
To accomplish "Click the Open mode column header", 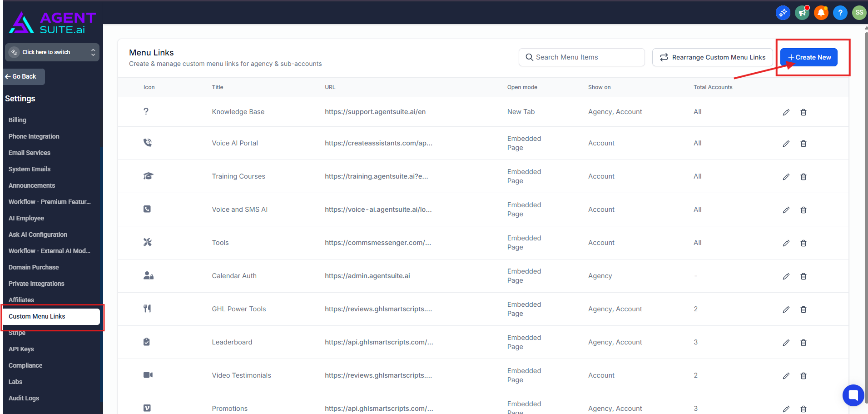I will (522, 87).
